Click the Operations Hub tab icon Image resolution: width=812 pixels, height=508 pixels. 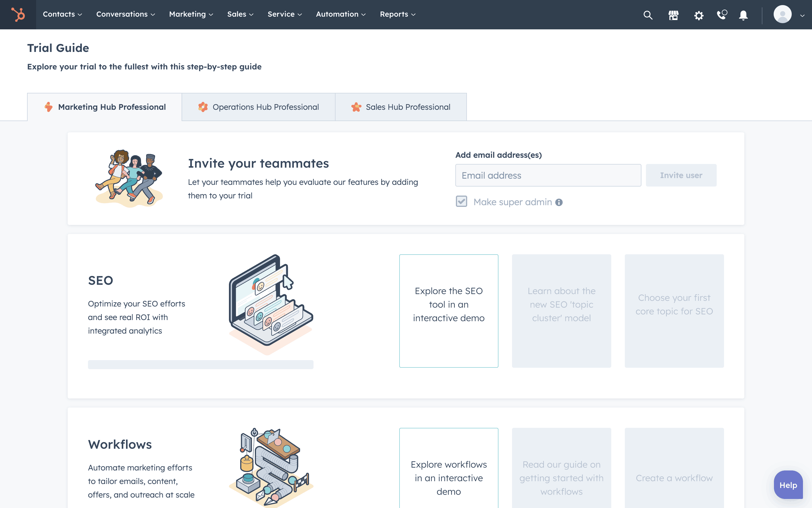coord(203,107)
